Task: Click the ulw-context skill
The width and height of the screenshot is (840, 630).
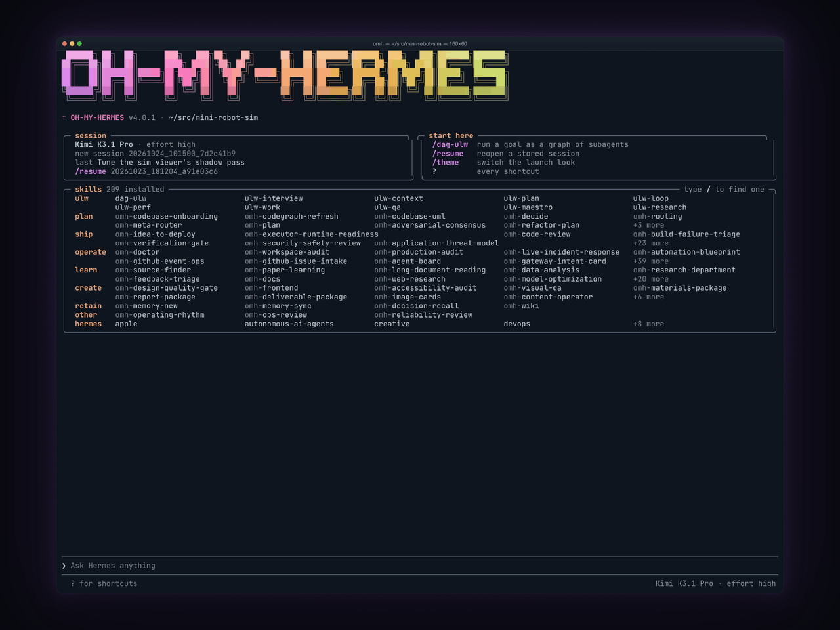Action: click(398, 198)
